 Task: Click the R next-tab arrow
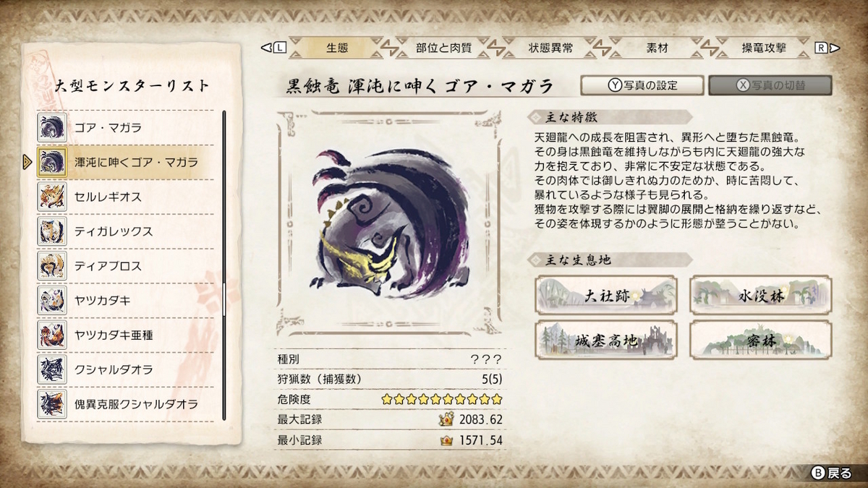[827, 48]
